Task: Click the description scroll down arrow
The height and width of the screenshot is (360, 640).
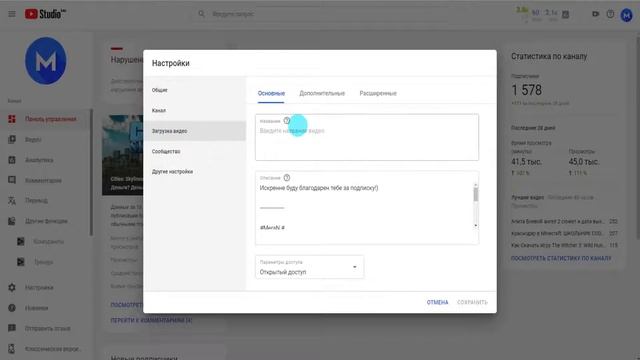Action: [476, 226]
